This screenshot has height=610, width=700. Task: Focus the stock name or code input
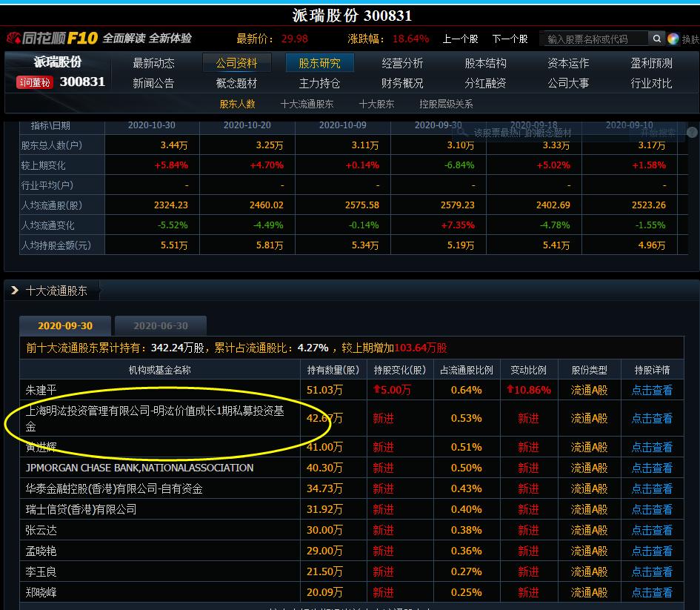[x=595, y=39]
